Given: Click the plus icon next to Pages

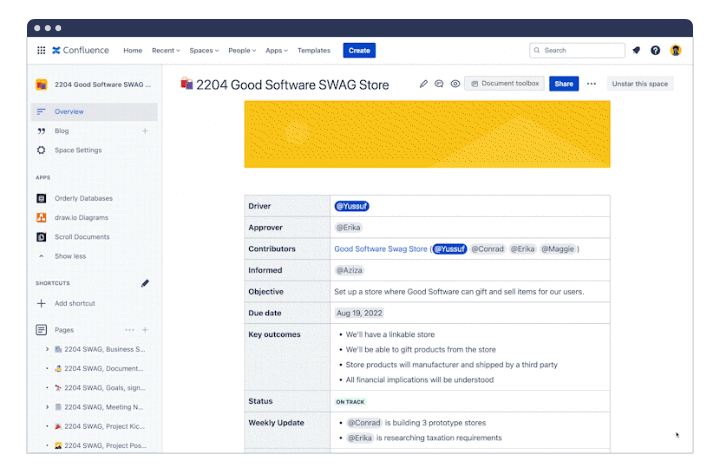Looking at the screenshot, I should click(145, 330).
